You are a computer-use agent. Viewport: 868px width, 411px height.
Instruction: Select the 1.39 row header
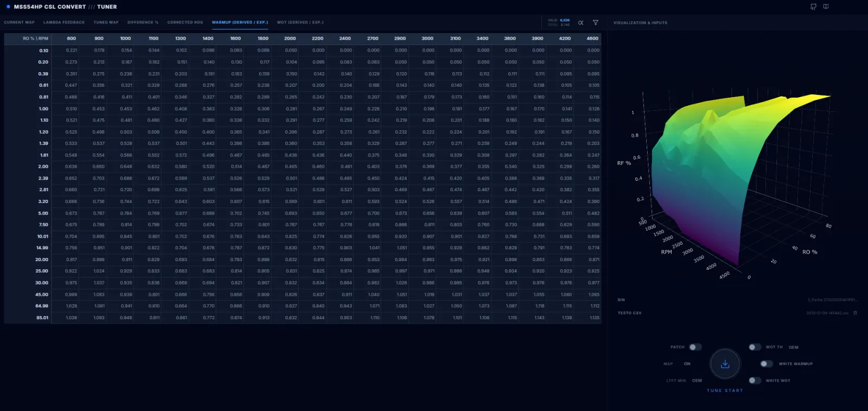28,143
